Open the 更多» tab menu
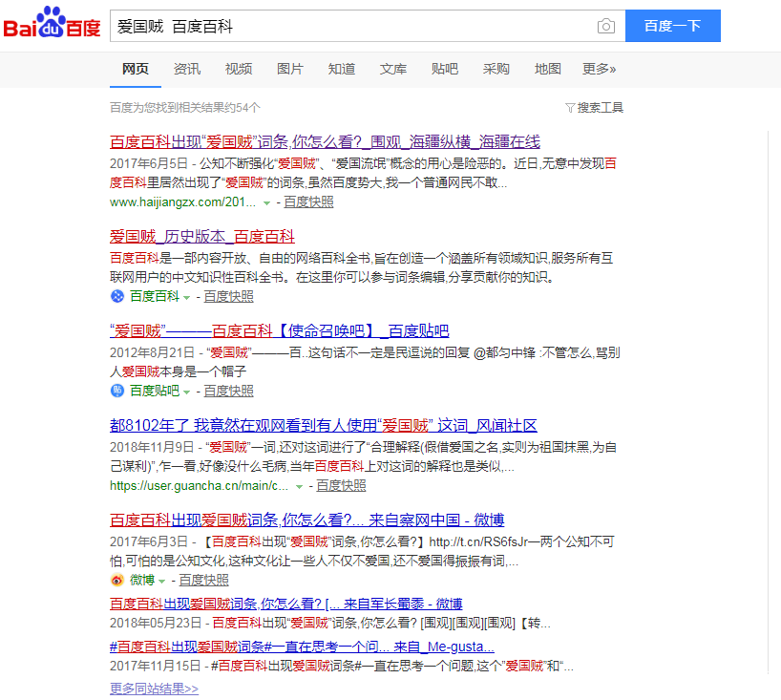The image size is (781, 700). click(600, 69)
